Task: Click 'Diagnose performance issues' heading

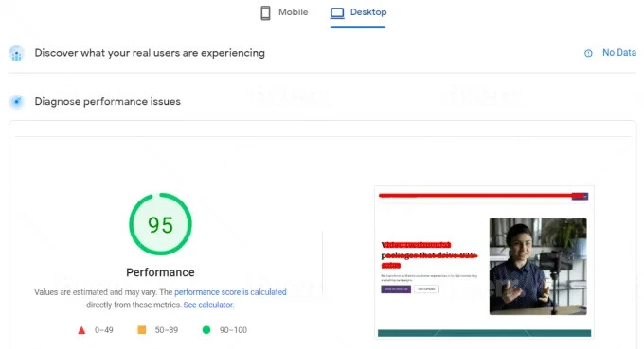Action: click(108, 102)
